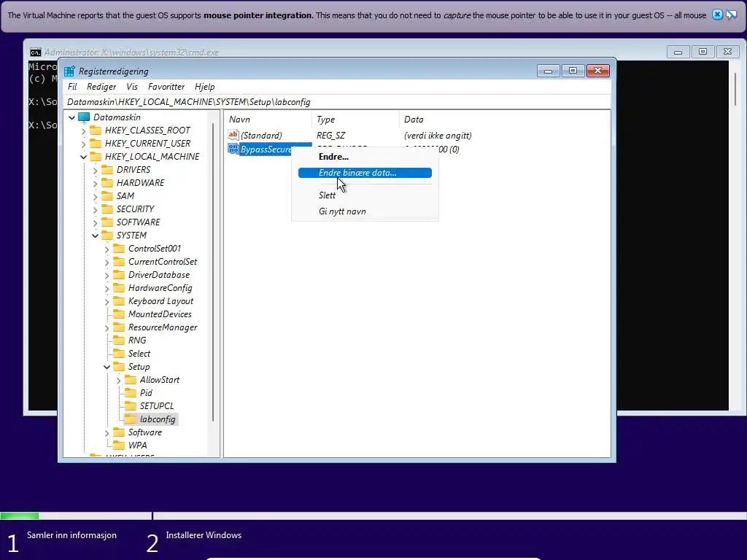The width and height of the screenshot is (747, 560).
Task: Click the Datamaskin computer icon
Action: click(85, 117)
